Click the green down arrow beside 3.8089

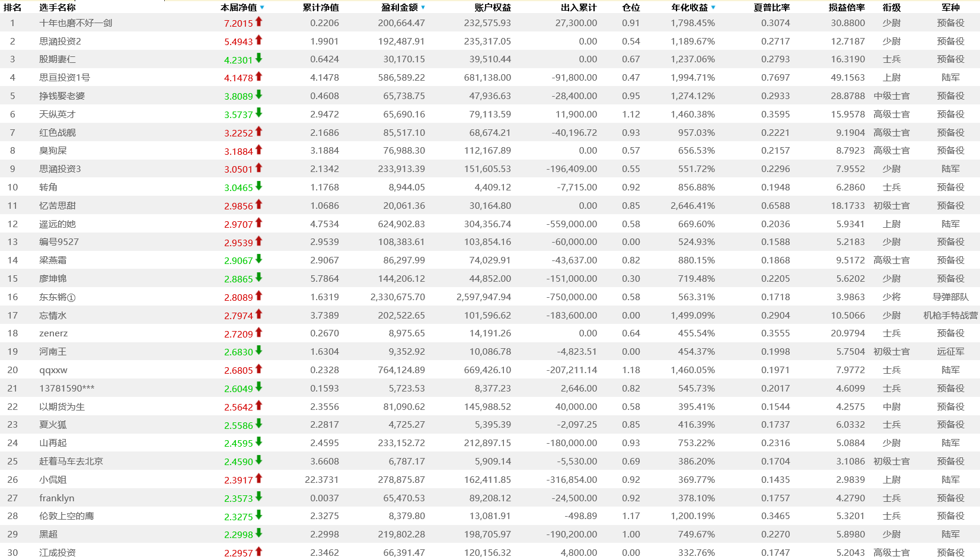point(258,95)
